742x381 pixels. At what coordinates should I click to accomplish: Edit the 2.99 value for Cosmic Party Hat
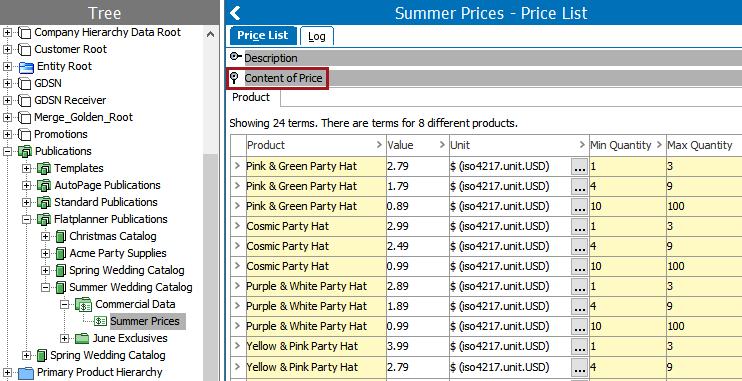point(417,226)
